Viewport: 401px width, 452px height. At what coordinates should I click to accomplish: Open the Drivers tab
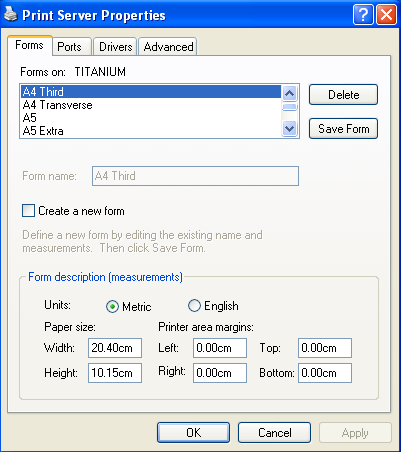(115, 47)
